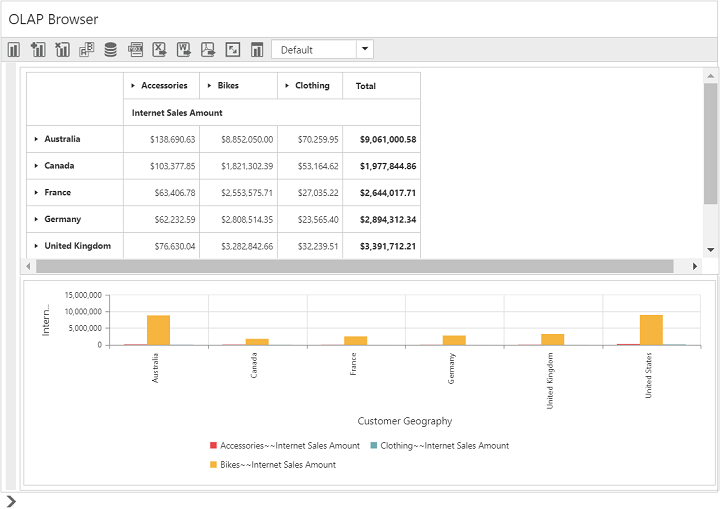The image size is (720, 509).
Task: Expand the Australia row
Action: (36, 139)
